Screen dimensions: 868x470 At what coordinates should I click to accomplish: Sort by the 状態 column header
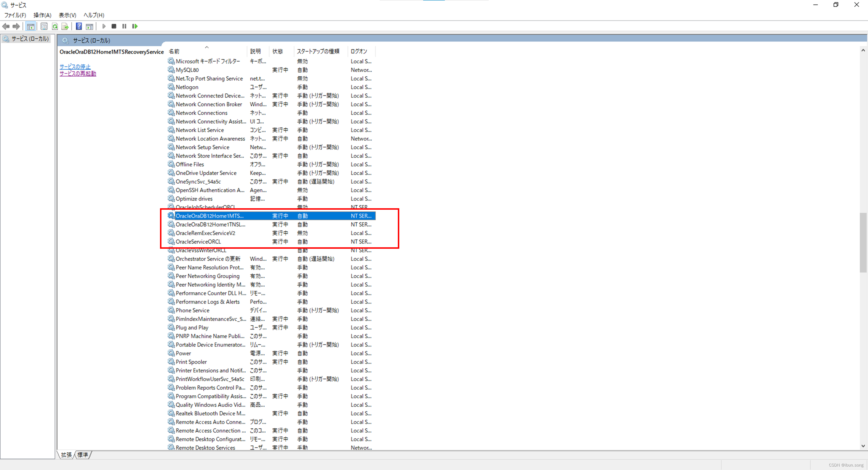click(282, 51)
